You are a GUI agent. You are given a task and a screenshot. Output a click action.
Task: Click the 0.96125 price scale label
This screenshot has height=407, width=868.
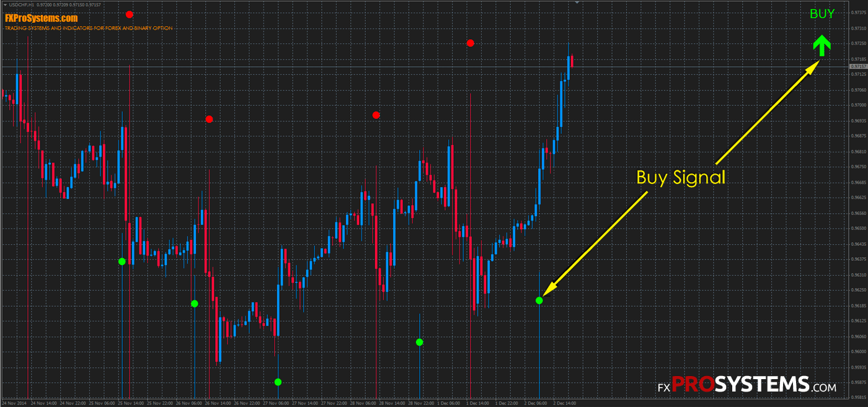[859, 321]
